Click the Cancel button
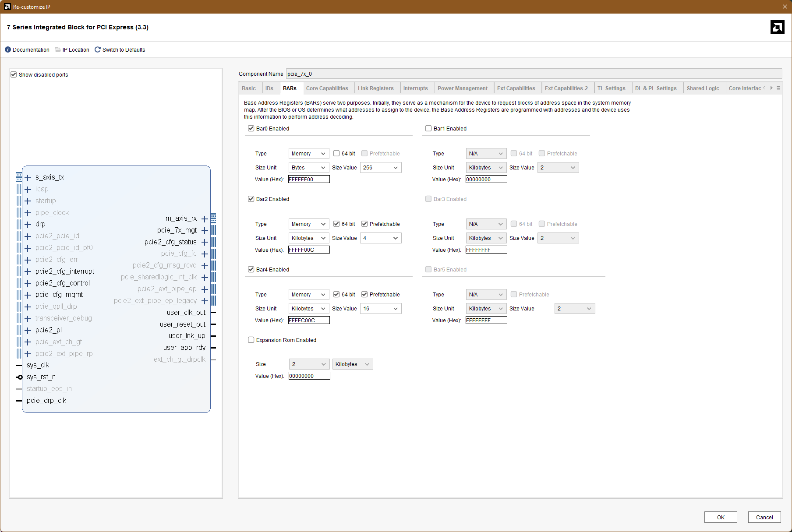Viewport: 792px width, 532px height. point(764,517)
